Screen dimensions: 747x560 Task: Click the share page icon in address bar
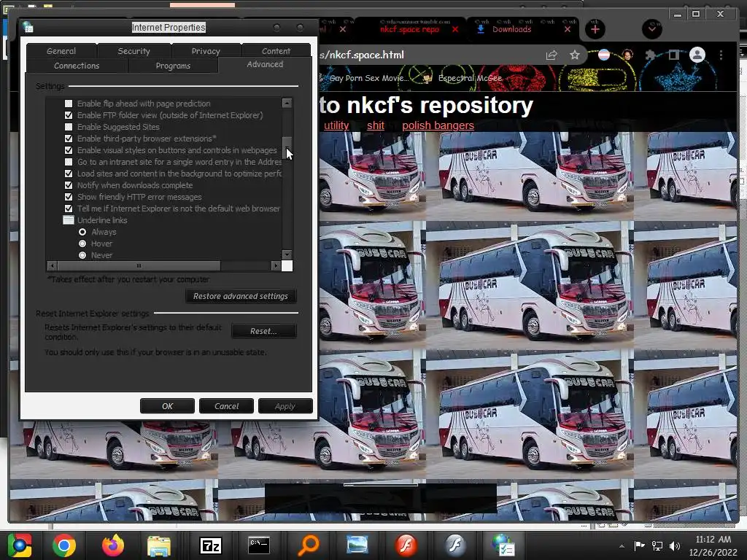[551, 55]
